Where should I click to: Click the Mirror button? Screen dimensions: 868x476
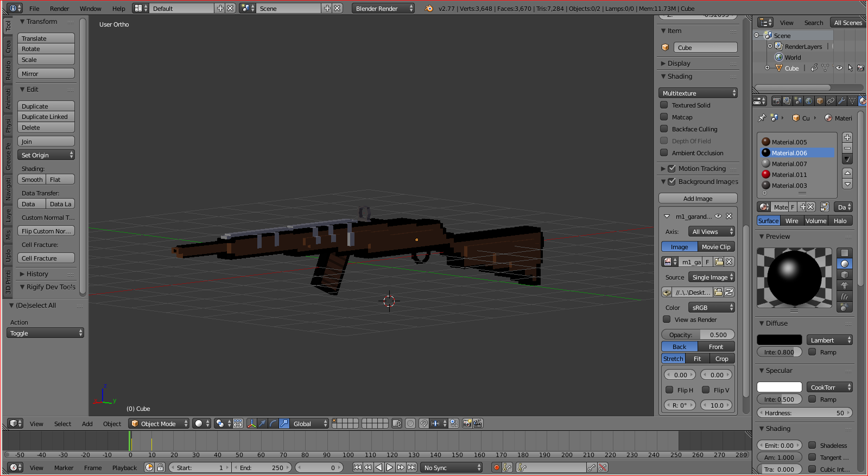(x=46, y=73)
